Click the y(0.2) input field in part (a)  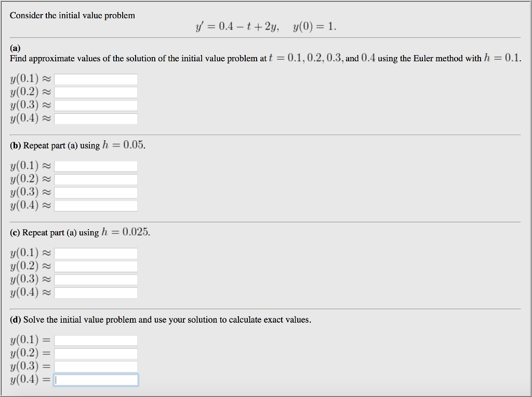pos(96,92)
